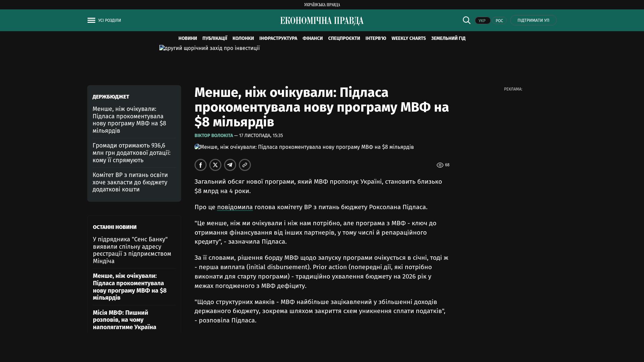Open WEEKLY CHARTS section
Screen dimensions: 644x362
click(x=408, y=39)
